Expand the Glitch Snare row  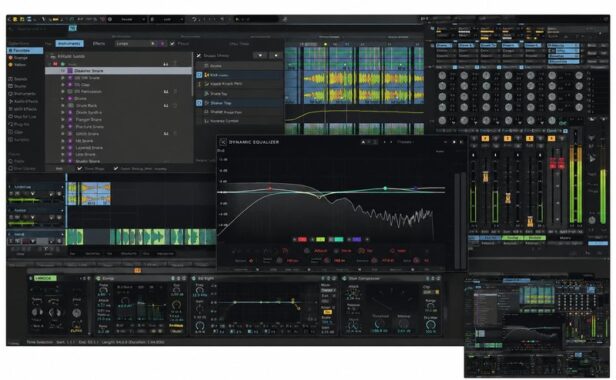click(x=63, y=134)
